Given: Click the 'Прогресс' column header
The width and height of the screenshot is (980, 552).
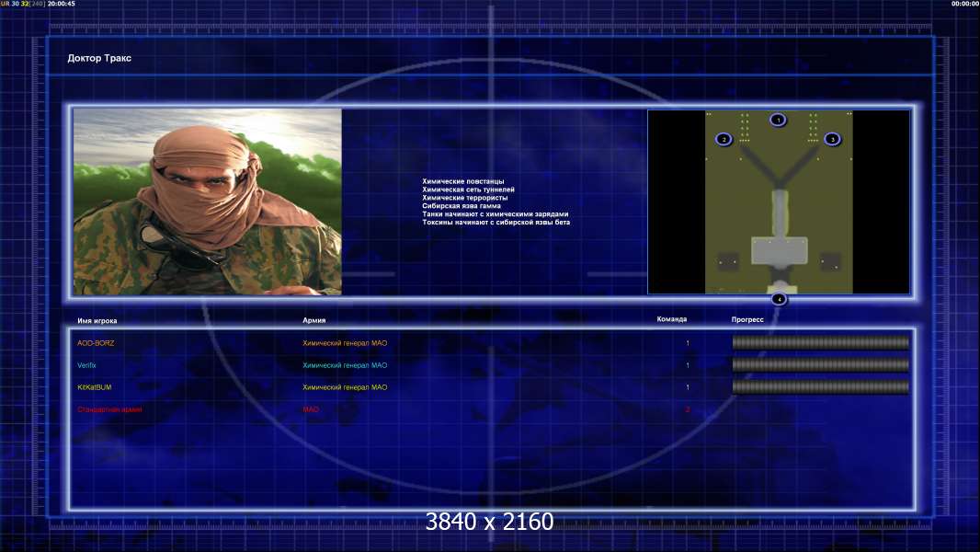Looking at the screenshot, I should click(747, 319).
